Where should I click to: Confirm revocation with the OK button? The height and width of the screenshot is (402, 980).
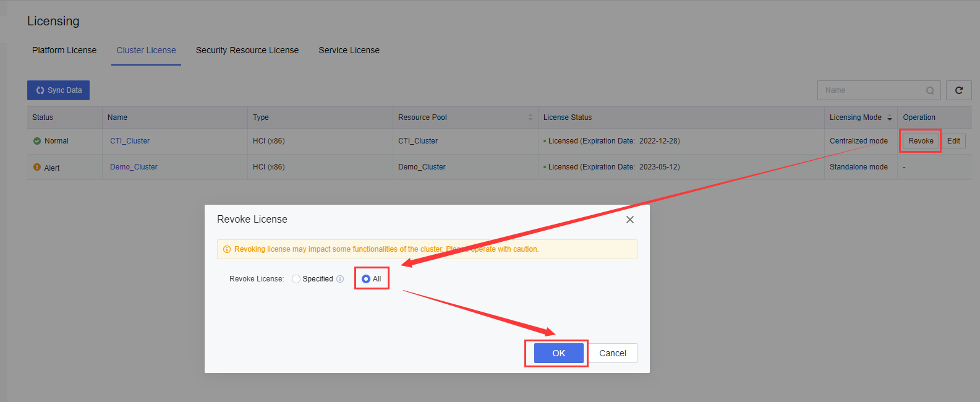558,353
